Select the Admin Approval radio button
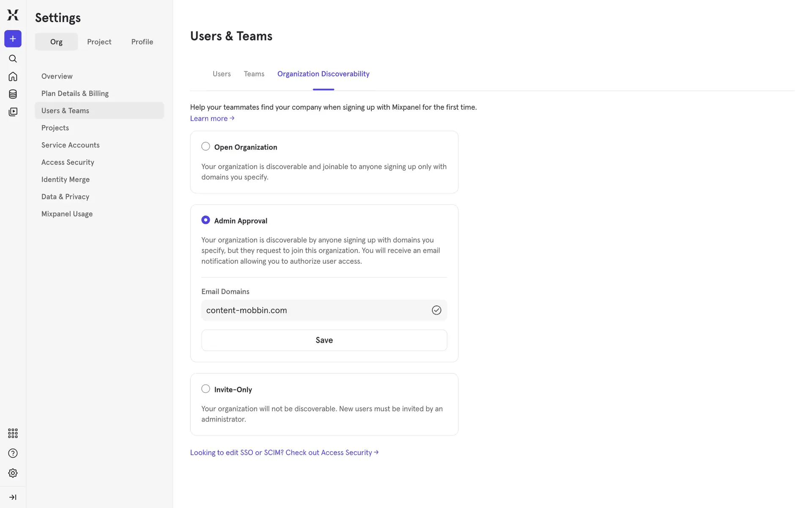Screen dimensions: 812x508 [206, 220]
